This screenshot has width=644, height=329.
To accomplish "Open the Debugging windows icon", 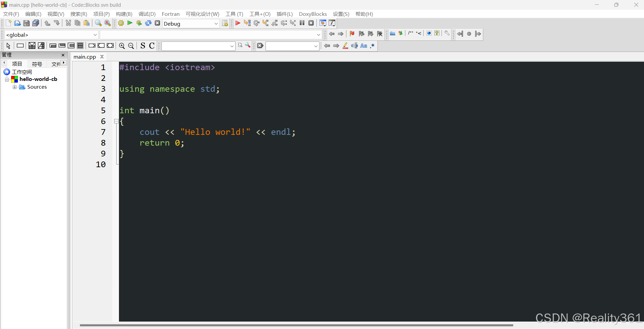I will click(323, 23).
